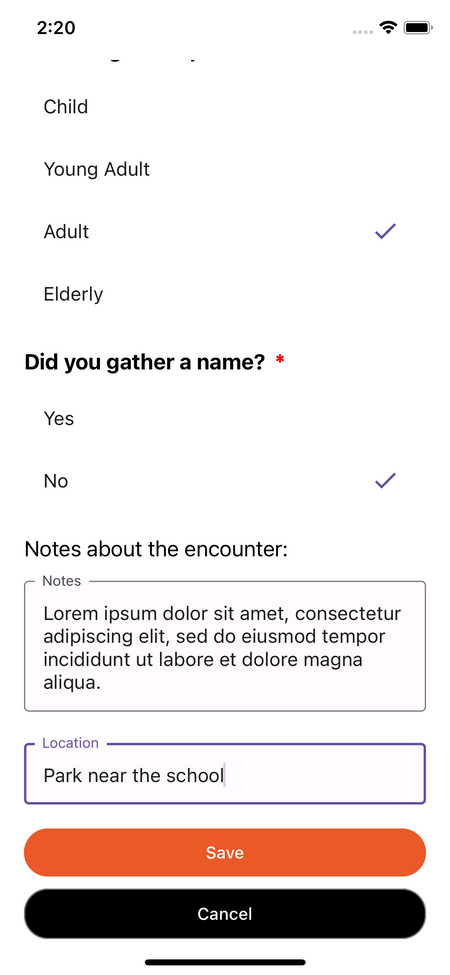The image size is (450, 975).
Task: Tap the purple checkmark beside No
Action: click(385, 481)
